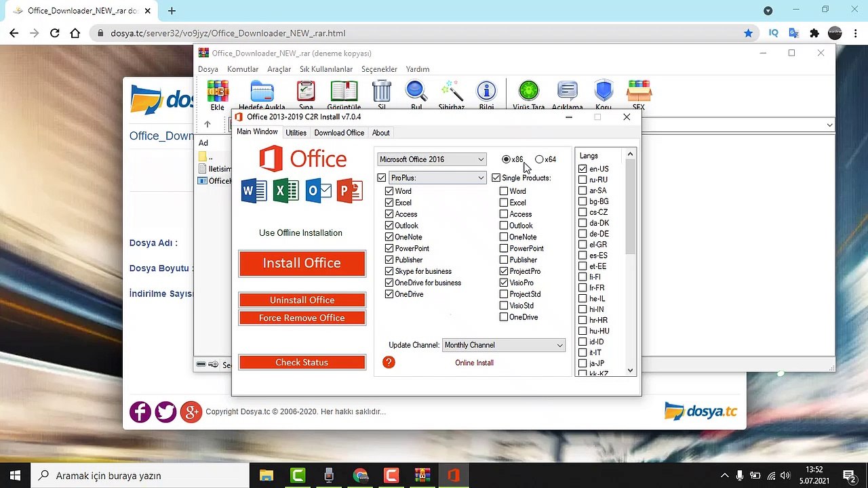Uncheck the VisioPro single product

(x=504, y=283)
